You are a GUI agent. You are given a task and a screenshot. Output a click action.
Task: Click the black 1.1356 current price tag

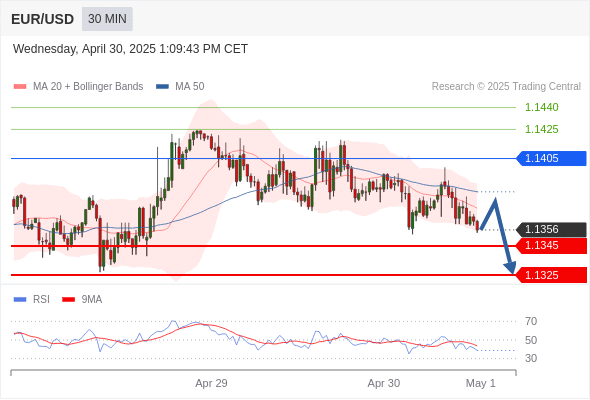552,229
